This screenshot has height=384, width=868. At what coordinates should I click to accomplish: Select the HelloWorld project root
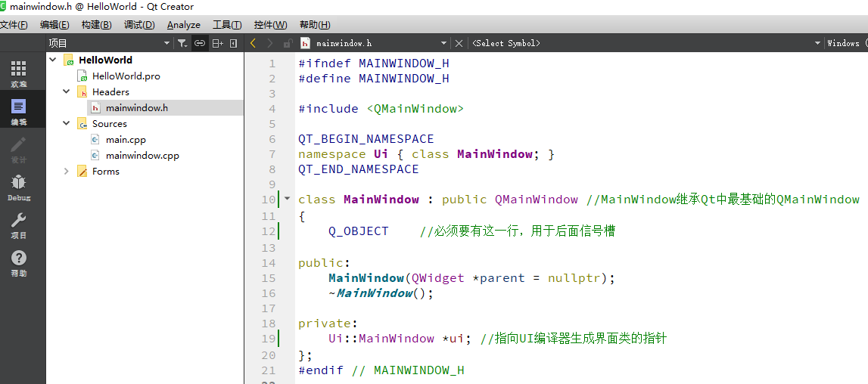(105, 60)
